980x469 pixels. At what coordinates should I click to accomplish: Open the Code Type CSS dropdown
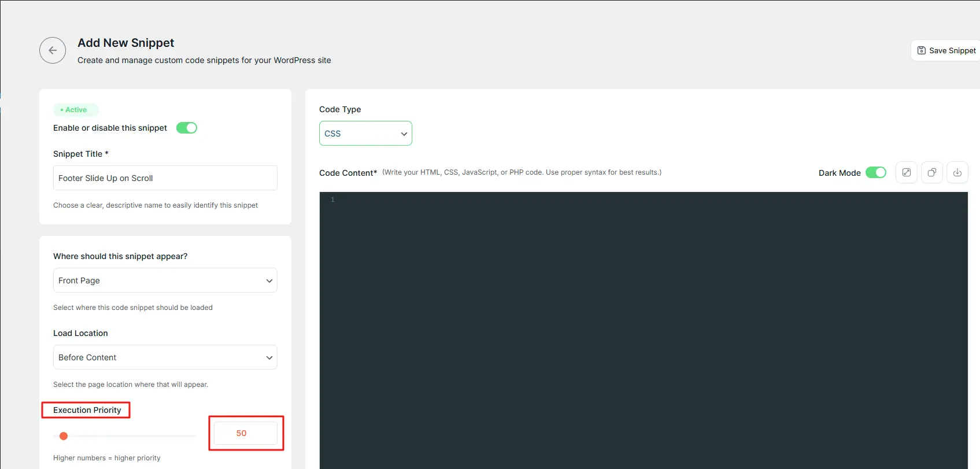pyautogui.click(x=365, y=134)
